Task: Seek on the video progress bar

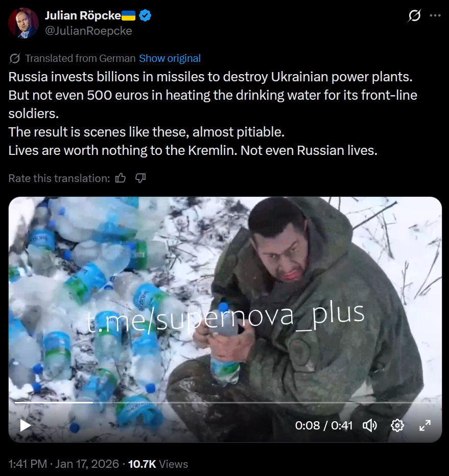Action: pyautogui.click(x=225, y=402)
